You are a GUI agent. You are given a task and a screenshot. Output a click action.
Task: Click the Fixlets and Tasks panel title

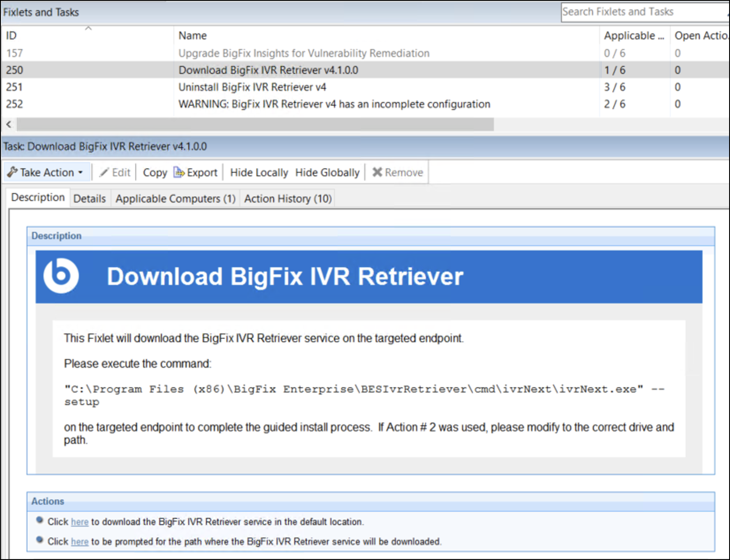(41, 12)
